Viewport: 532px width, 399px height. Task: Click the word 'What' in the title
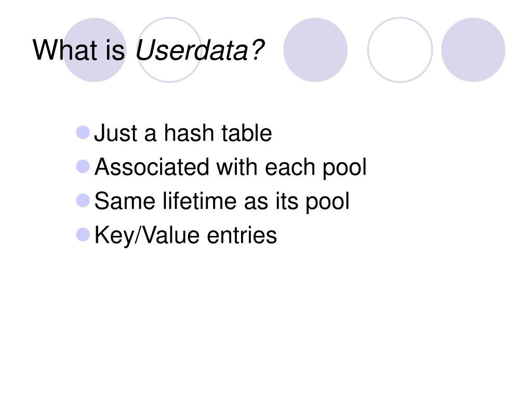(65, 50)
